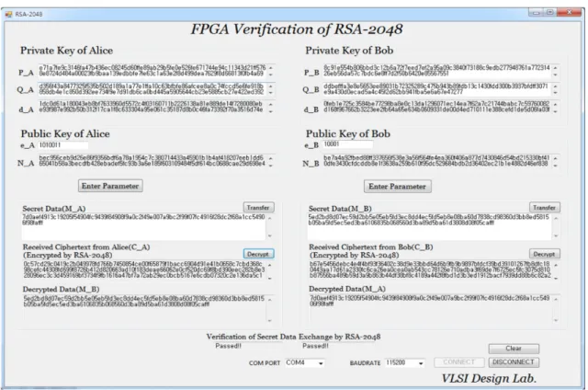Click the Secret Data(M_A) text box
This screenshot has height=390, width=588.
click(147, 226)
